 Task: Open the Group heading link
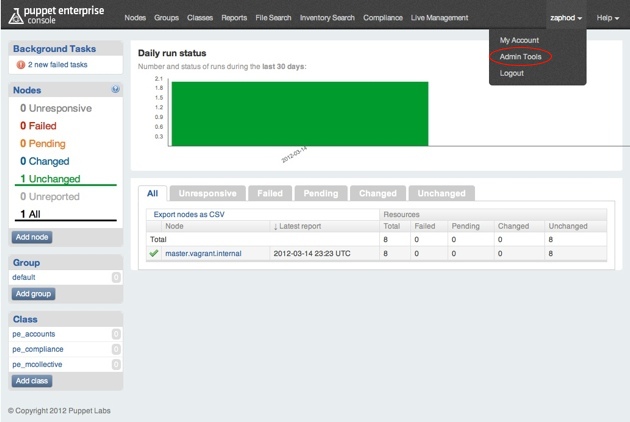(26, 262)
